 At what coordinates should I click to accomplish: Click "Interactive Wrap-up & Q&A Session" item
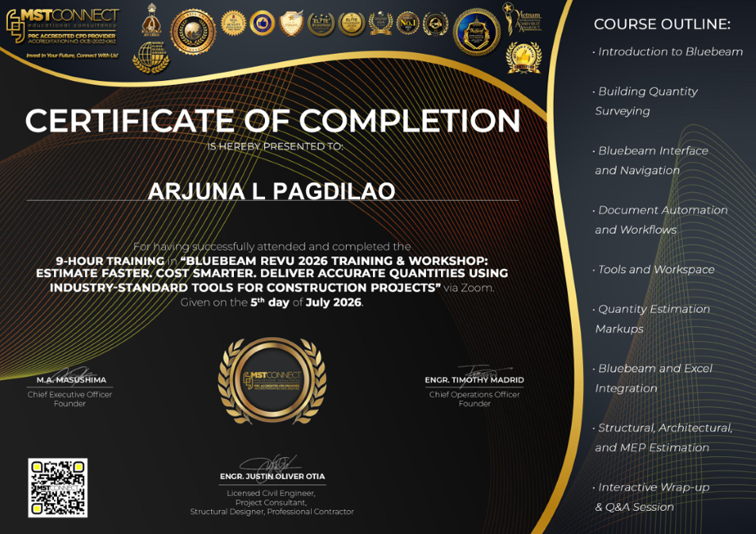pyautogui.click(x=651, y=497)
